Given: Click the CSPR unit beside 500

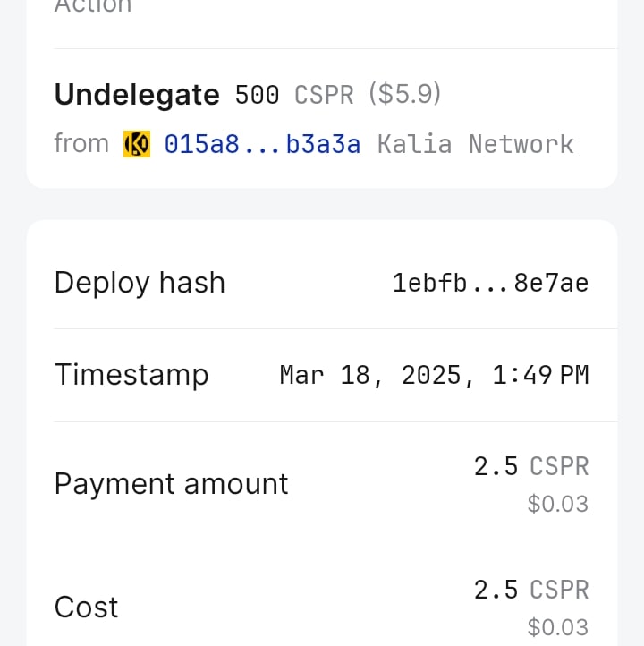Looking at the screenshot, I should coord(324,95).
